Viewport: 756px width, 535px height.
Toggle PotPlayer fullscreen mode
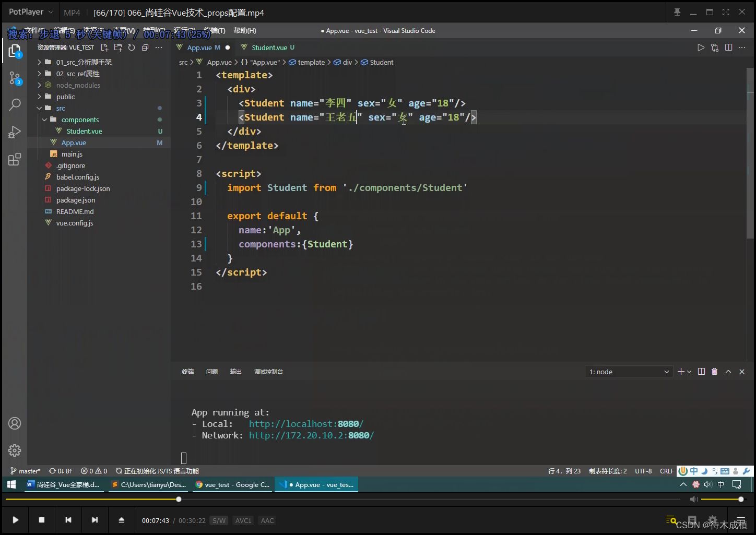[x=726, y=12]
